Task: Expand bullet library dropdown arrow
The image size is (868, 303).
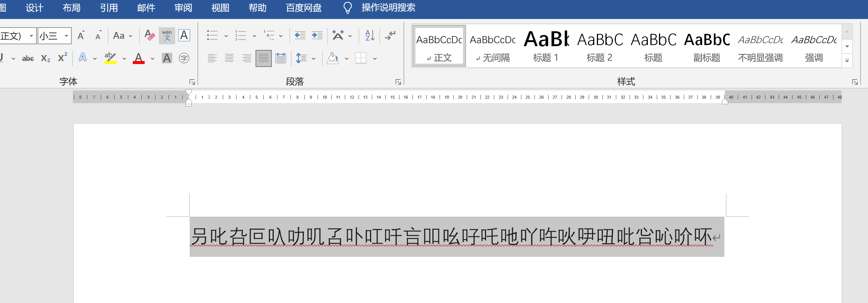Action: click(x=226, y=36)
